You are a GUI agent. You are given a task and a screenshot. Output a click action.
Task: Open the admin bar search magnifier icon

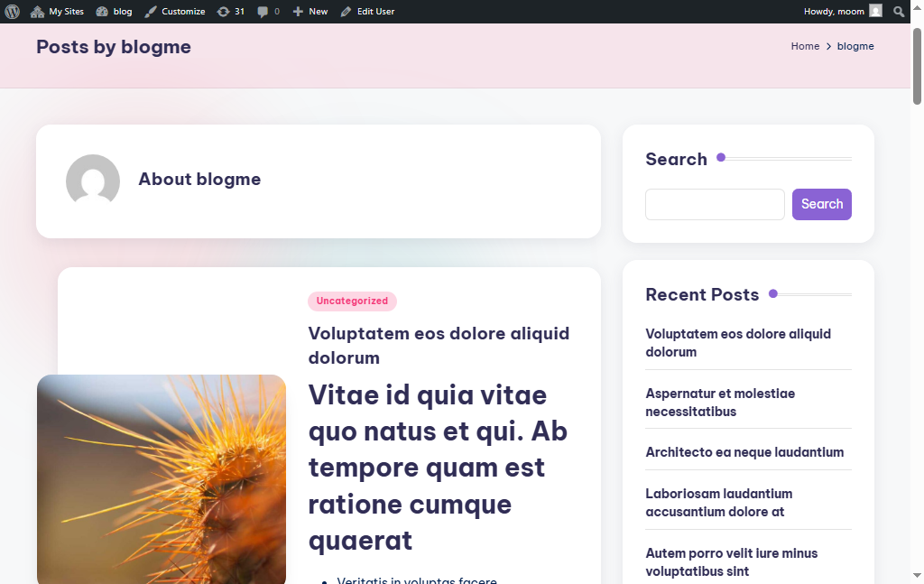(x=899, y=11)
